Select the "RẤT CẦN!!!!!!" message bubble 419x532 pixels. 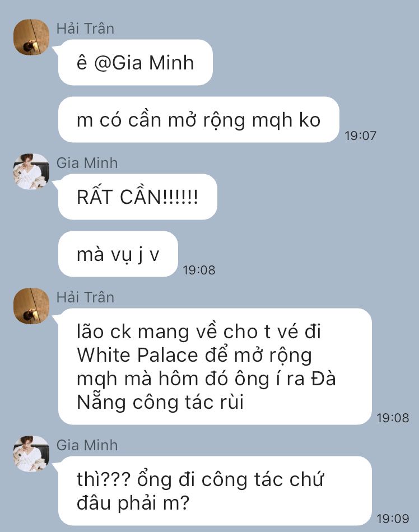coord(137,197)
